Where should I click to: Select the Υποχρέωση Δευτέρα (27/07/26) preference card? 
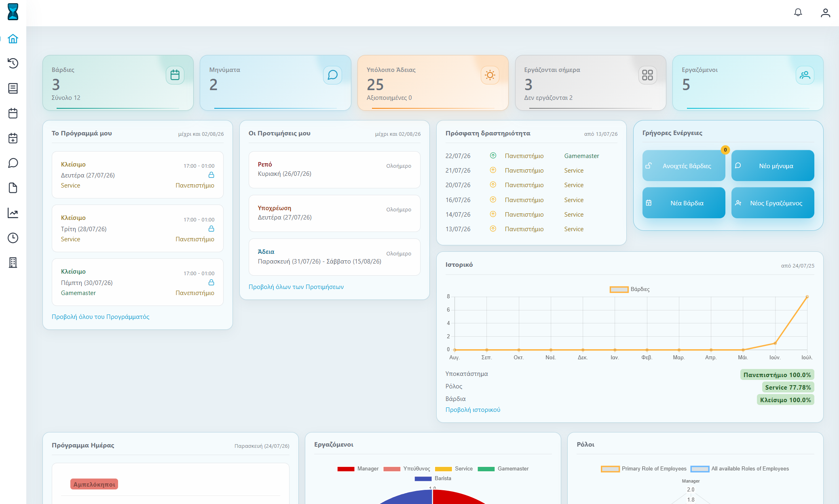tap(334, 213)
